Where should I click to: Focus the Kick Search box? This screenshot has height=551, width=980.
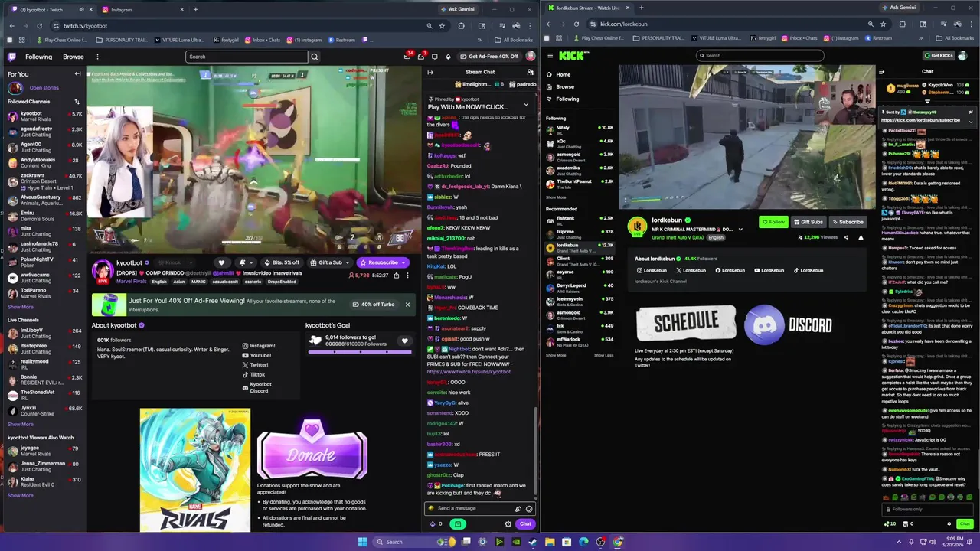[x=760, y=56]
